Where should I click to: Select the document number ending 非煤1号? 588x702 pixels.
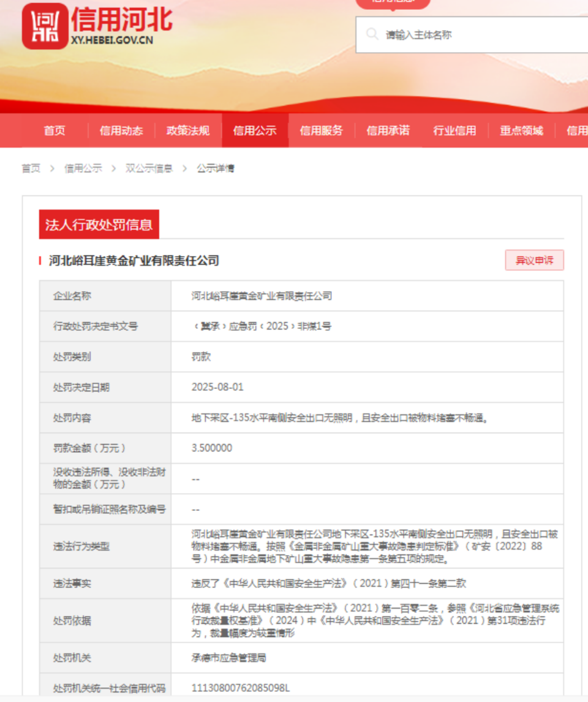[263, 326]
